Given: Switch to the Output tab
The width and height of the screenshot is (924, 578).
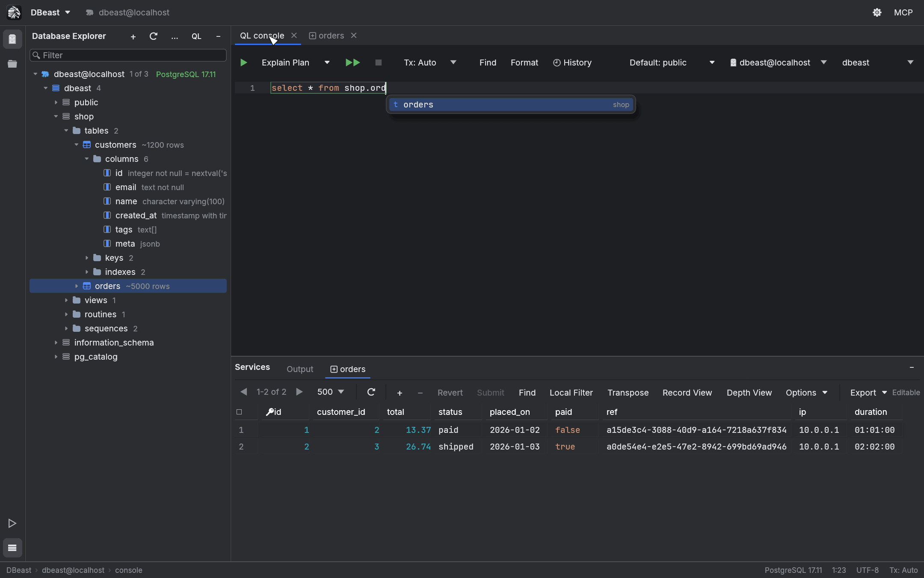Looking at the screenshot, I should [300, 369].
